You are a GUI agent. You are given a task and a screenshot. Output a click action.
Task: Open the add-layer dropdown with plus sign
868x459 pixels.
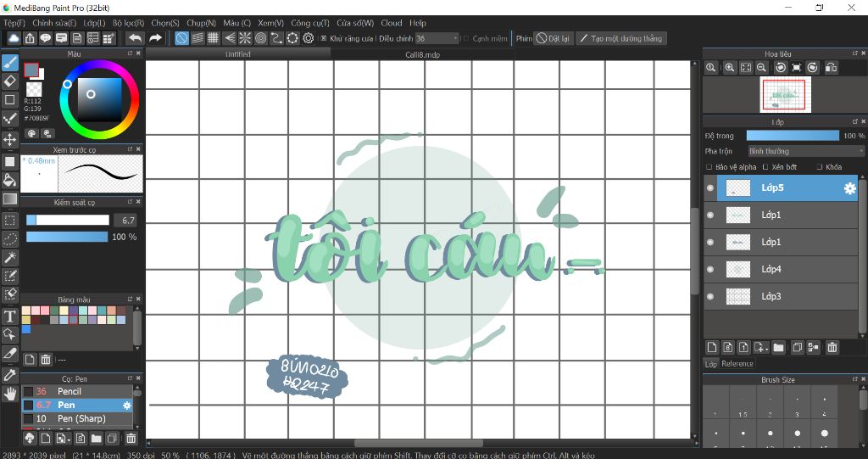pos(761,348)
